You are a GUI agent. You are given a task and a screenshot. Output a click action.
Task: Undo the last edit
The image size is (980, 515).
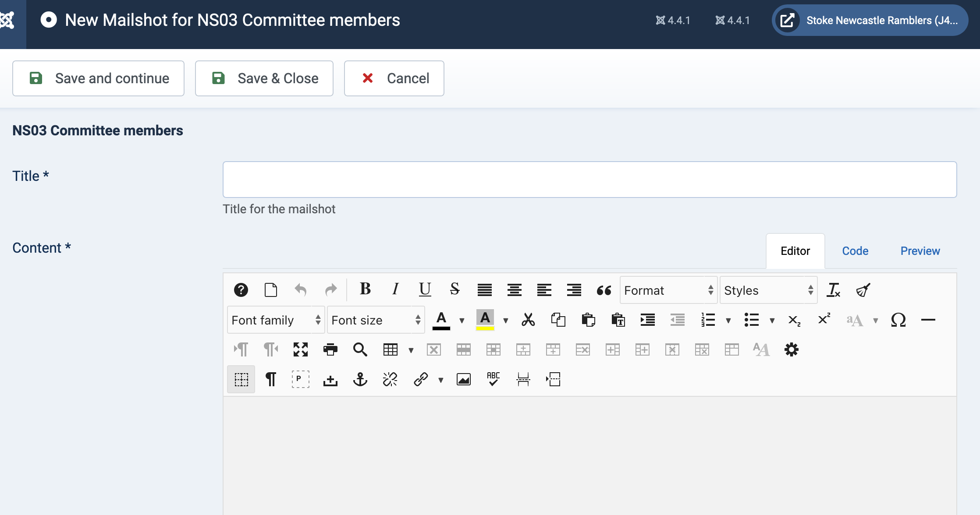click(x=301, y=290)
